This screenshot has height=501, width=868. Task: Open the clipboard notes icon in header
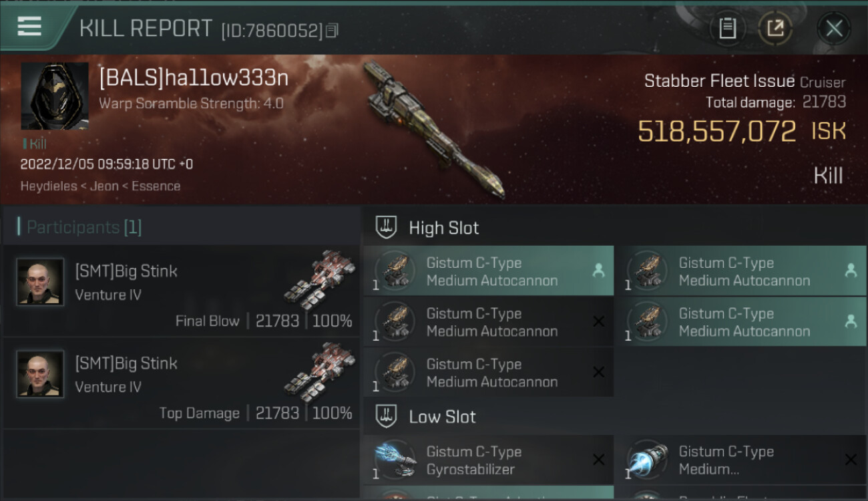pos(727,28)
